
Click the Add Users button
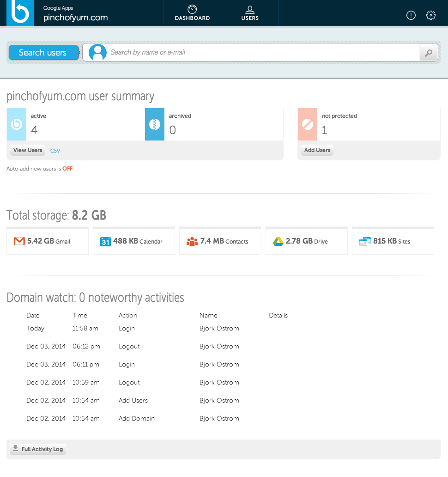click(317, 150)
